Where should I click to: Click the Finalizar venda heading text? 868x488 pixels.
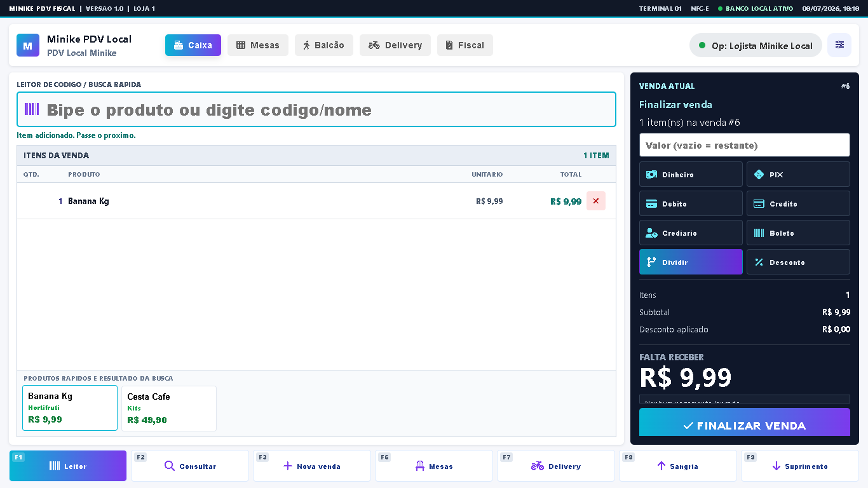[x=675, y=104]
